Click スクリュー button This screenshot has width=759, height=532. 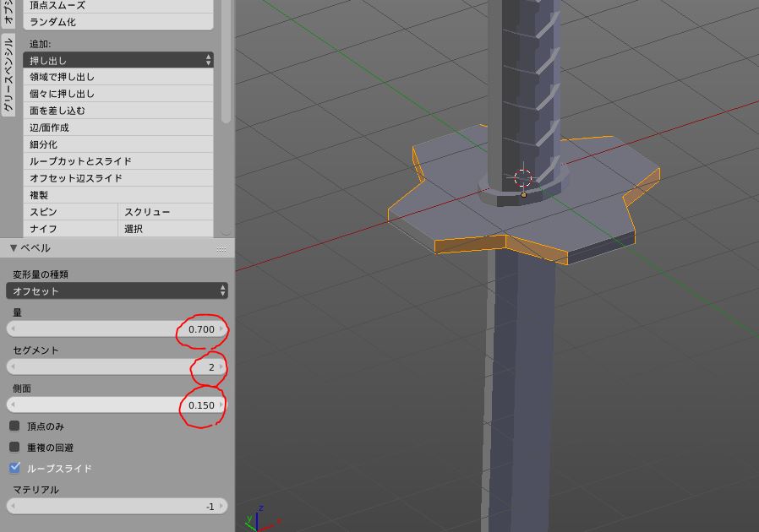coord(166,212)
